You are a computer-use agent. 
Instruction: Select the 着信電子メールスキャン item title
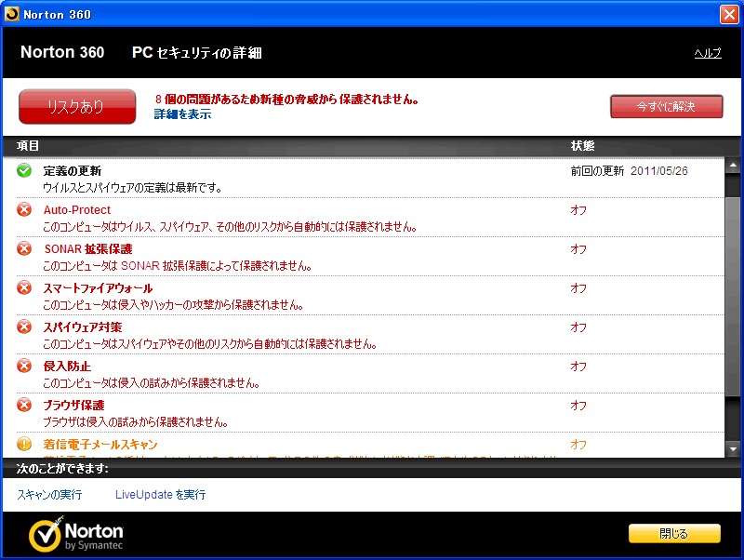(100, 445)
